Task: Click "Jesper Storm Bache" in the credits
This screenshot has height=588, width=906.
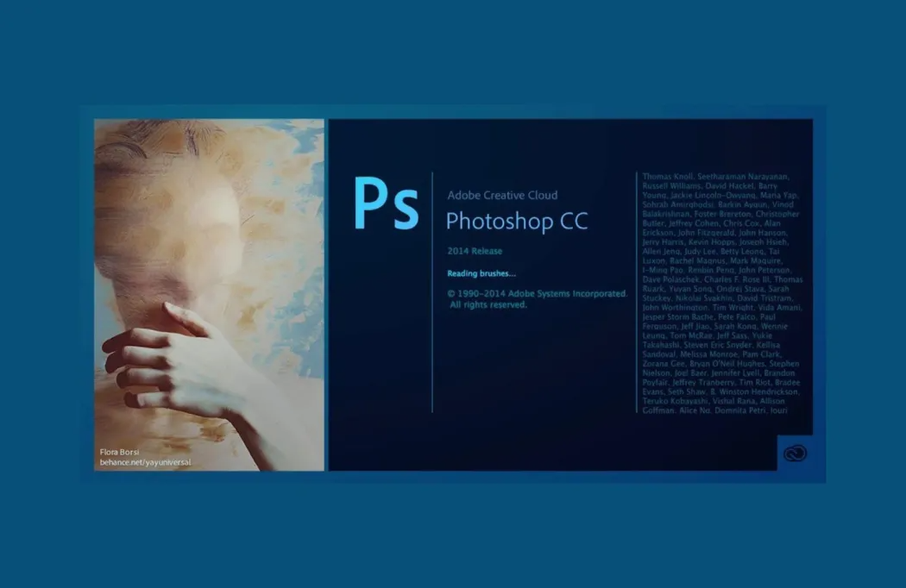Action: 678,317
